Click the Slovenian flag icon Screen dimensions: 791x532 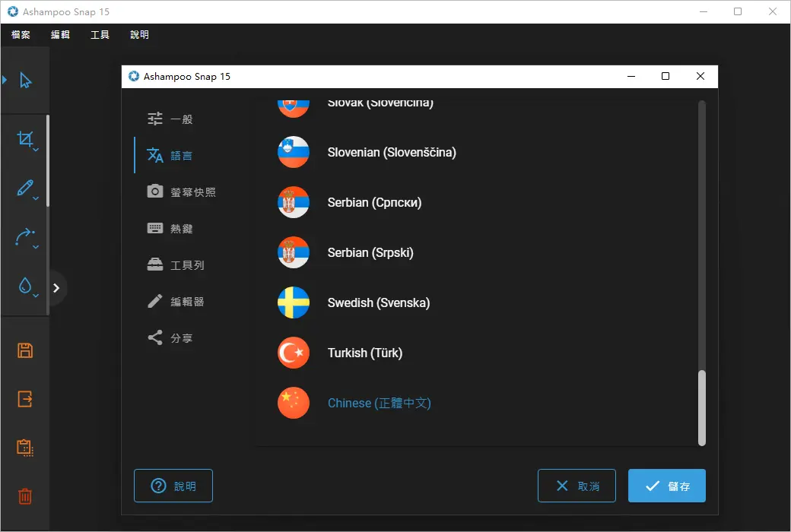tap(294, 152)
